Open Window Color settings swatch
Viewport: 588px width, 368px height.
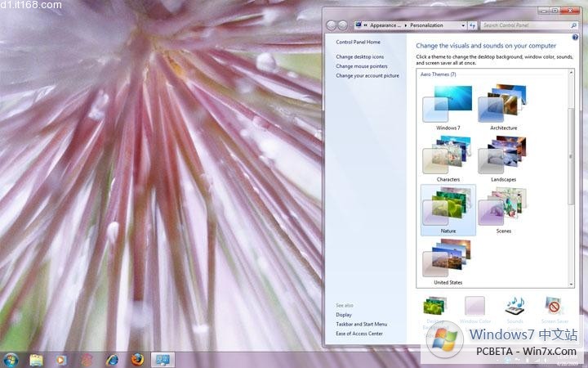coord(474,306)
